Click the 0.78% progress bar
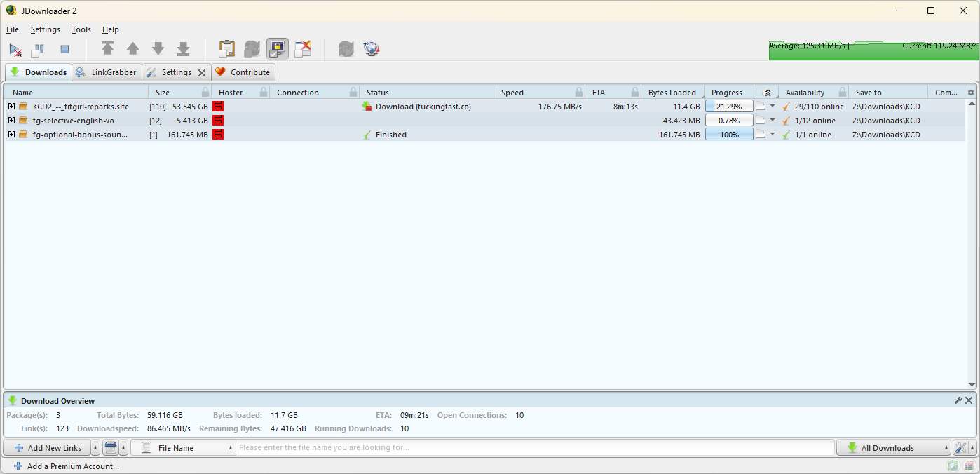 tap(729, 121)
